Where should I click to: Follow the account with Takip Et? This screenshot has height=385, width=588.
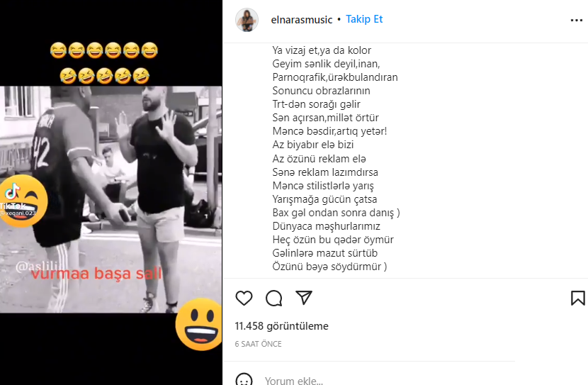pyautogui.click(x=364, y=19)
